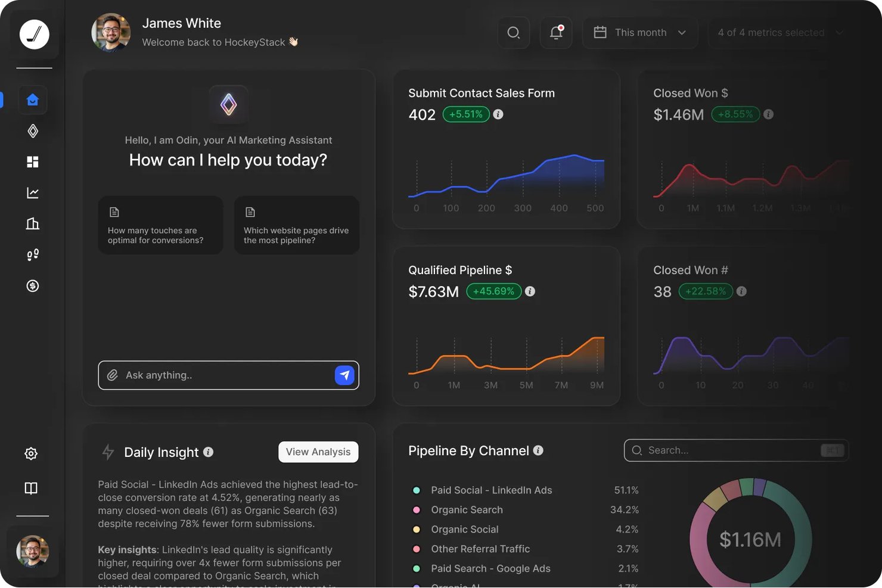Screen dimensions: 882x588
Task: Click the $1.16M donut chart center
Action: click(750, 540)
